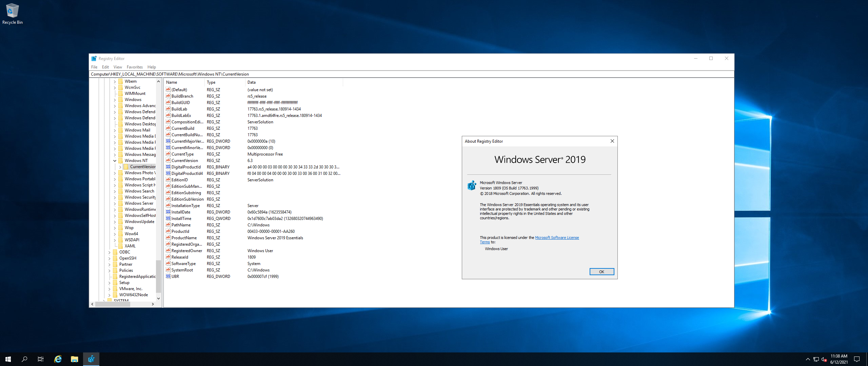This screenshot has height=366, width=868.
Task: Open the Edit menu
Action: 105,67
